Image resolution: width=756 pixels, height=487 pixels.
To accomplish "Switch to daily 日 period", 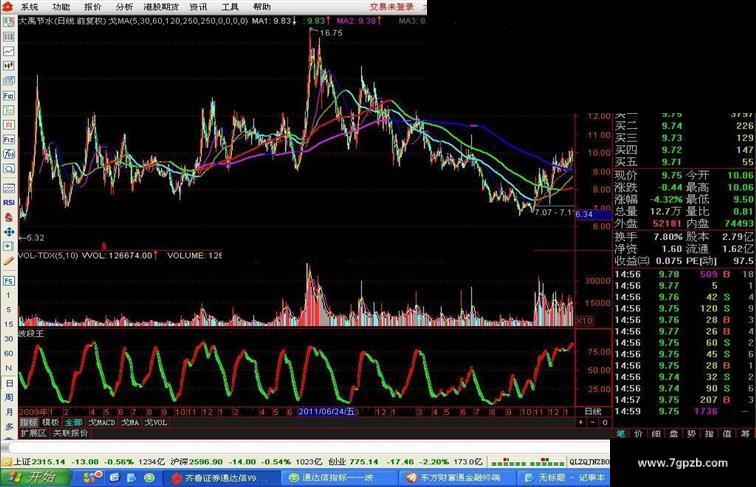I will [9, 383].
